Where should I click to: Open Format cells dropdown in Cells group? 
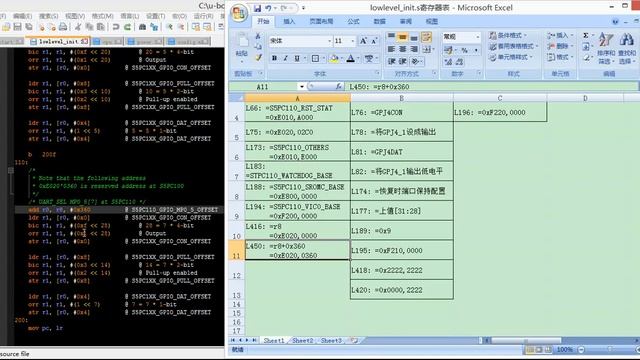click(560, 57)
